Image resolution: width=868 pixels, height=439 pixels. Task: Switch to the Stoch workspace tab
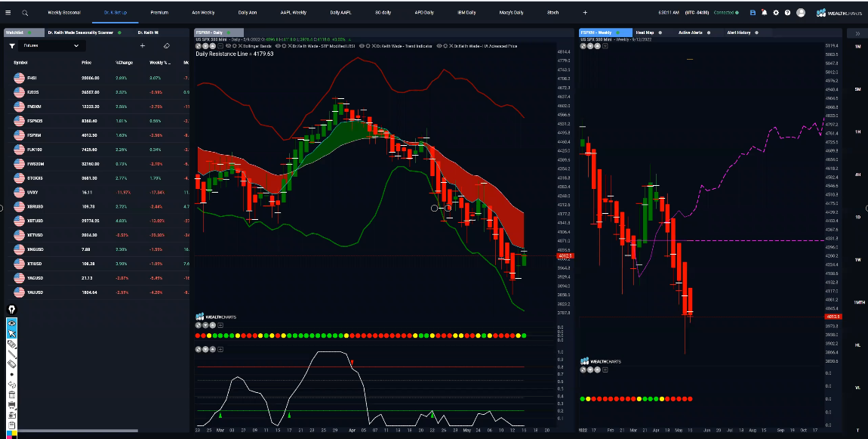(553, 13)
